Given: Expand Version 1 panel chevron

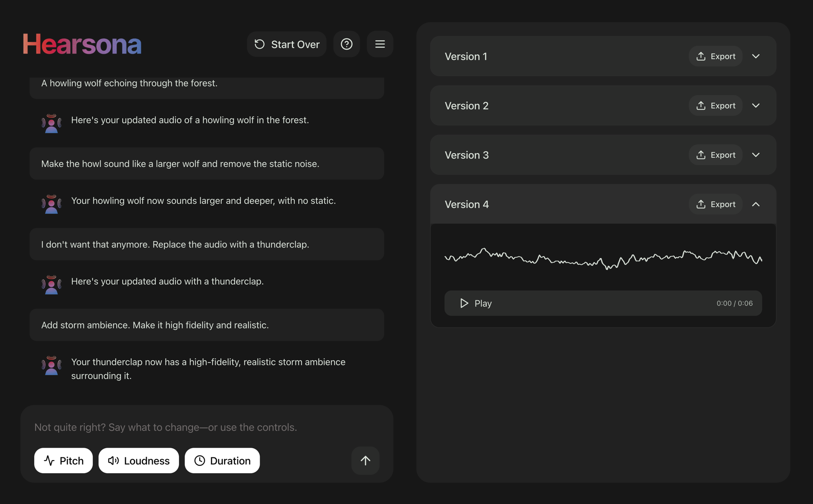Looking at the screenshot, I should (755, 56).
